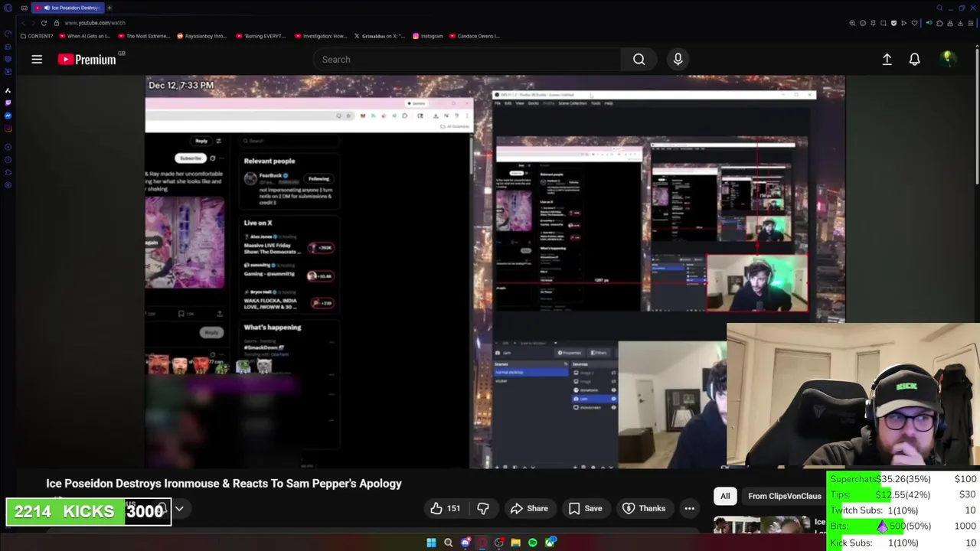Open Opera GX from the taskbar

(x=482, y=543)
